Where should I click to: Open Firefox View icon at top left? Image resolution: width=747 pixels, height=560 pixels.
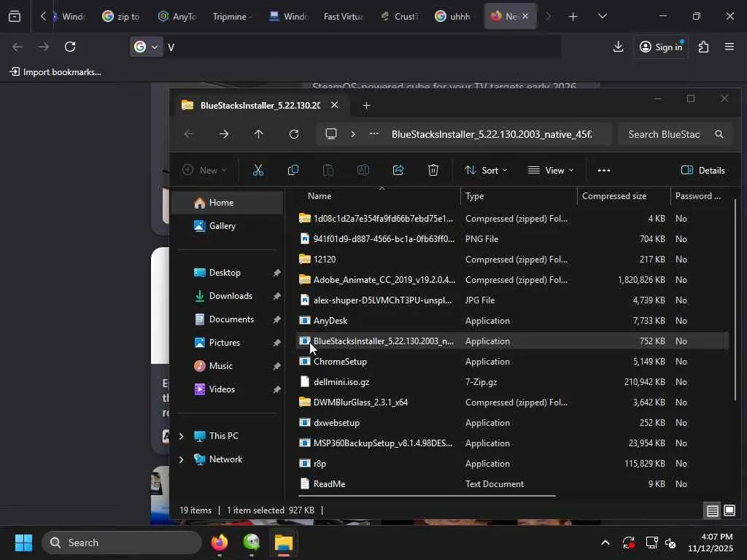coord(15,17)
